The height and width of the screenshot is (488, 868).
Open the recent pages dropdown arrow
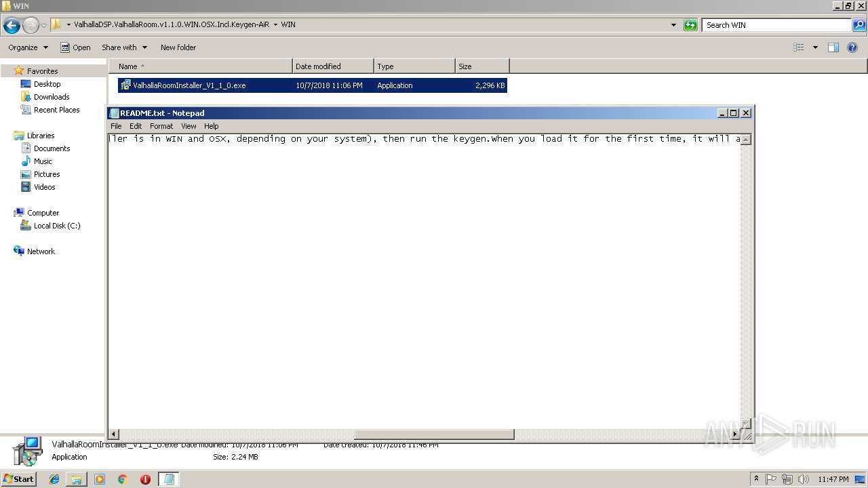[44, 26]
